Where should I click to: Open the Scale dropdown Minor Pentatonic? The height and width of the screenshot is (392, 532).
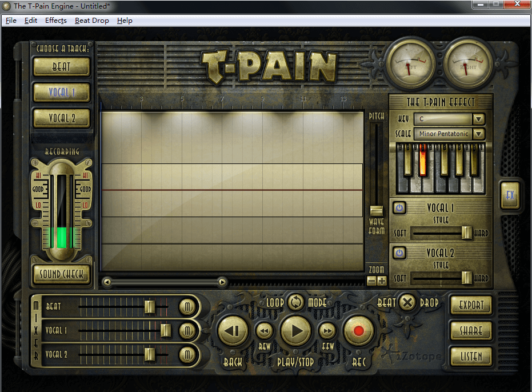(x=479, y=134)
